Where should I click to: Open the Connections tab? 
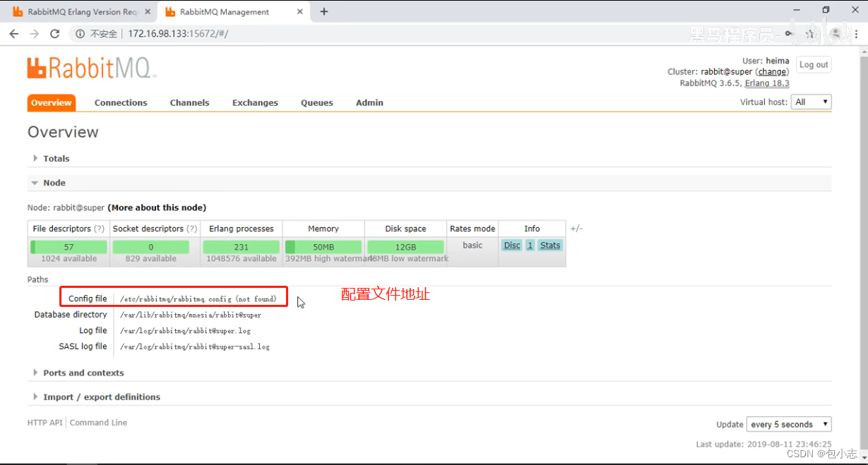click(121, 102)
